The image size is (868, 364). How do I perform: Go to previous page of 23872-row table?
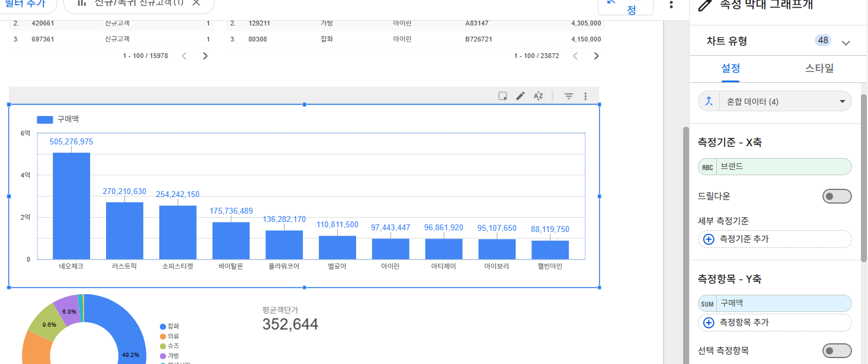point(575,56)
